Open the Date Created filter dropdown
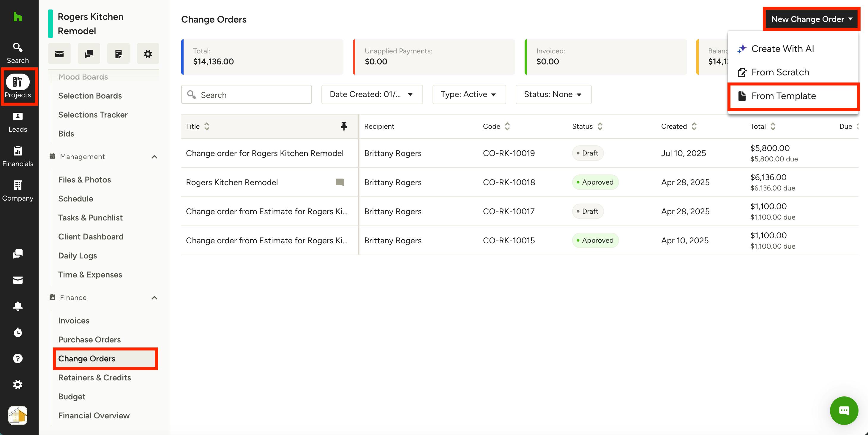 click(x=372, y=95)
